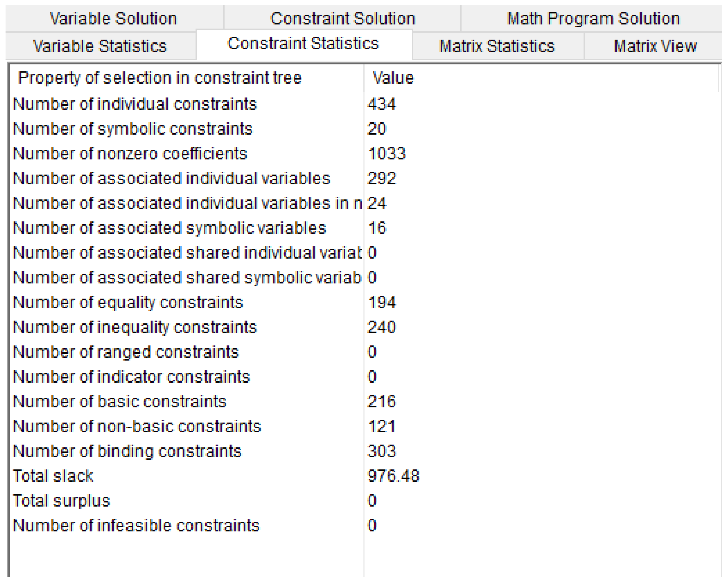Select the Number of nonzero coefficients row
This screenshot has width=728, height=583.
pos(130,153)
